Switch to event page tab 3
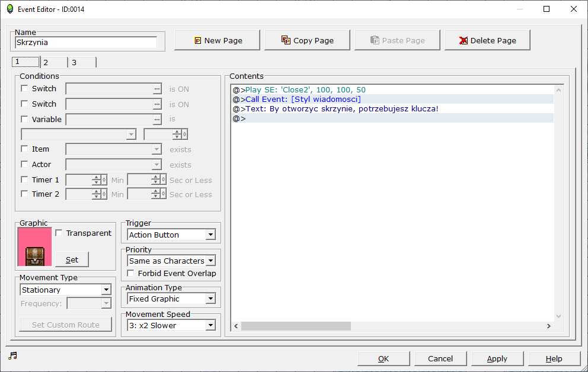This screenshot has width=588, height=372. point(82,62)
